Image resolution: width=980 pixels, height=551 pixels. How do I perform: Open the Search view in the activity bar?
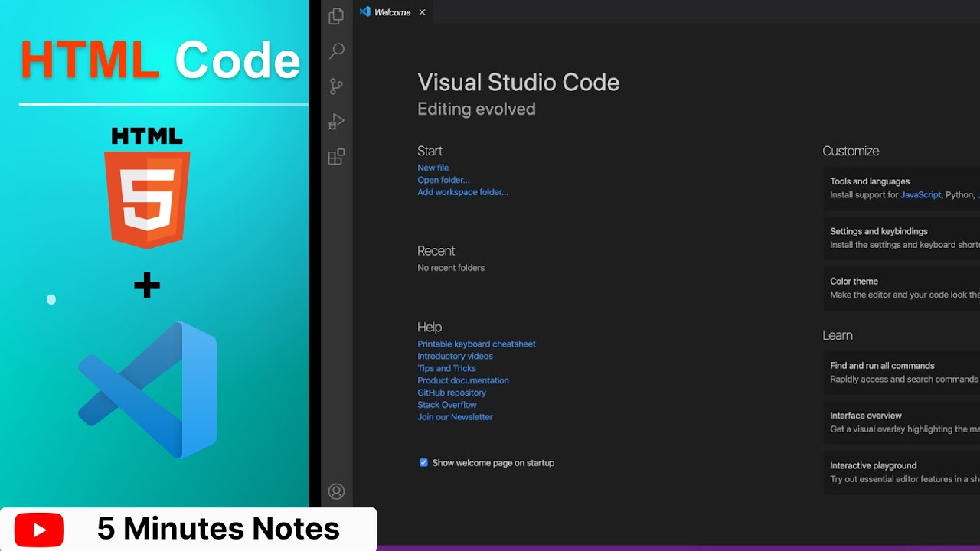[x=336, y=51]
